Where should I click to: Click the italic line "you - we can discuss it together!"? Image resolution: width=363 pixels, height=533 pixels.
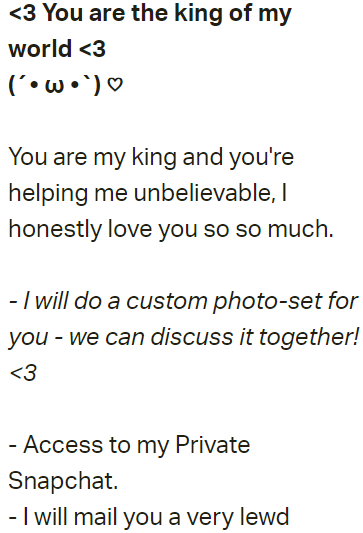184,338
